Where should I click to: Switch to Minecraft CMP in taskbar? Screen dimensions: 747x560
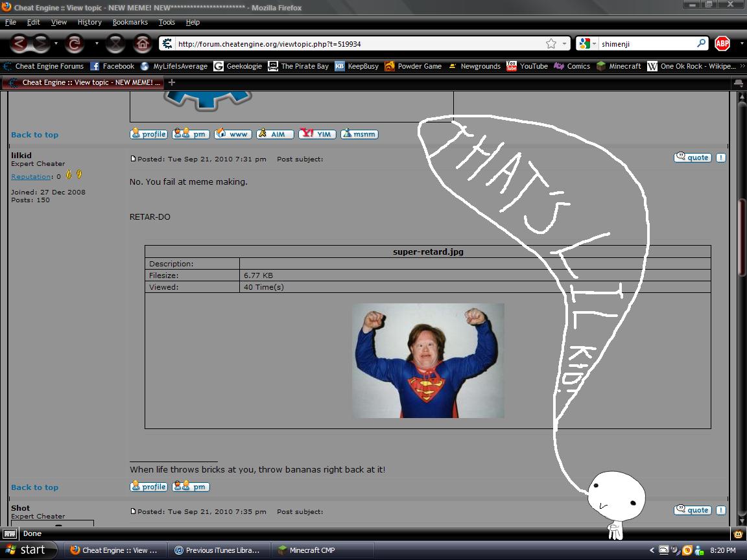[x=322, y=550]
